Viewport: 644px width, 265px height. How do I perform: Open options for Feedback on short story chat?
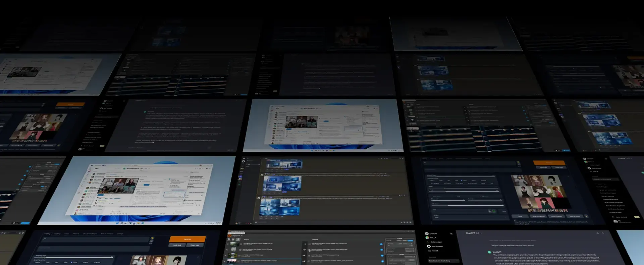click(x=457, y=261)
